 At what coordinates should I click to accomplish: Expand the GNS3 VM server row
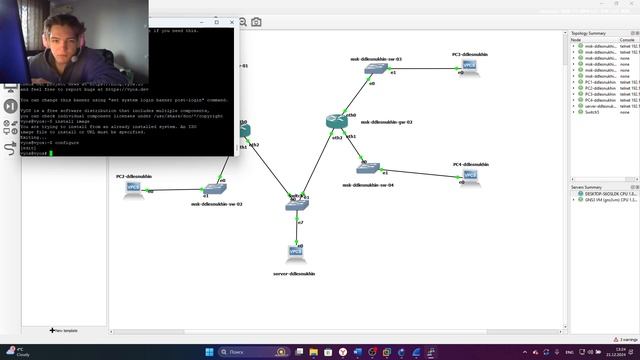point(573,200)
